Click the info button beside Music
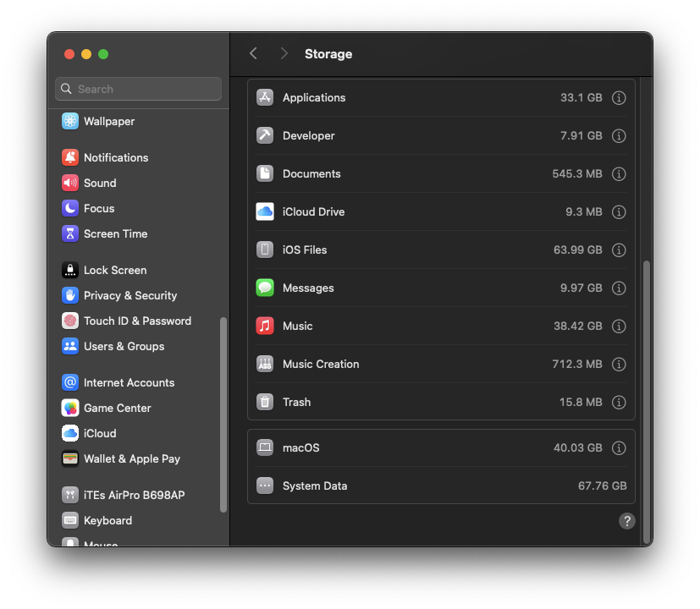The height and width of the screenshot is (609, 700). tap(619, 326)
